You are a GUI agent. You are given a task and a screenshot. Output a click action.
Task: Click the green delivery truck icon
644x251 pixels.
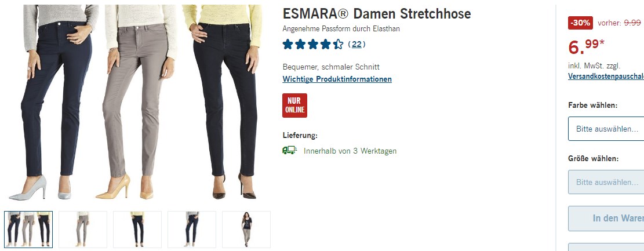pos(290,150)
